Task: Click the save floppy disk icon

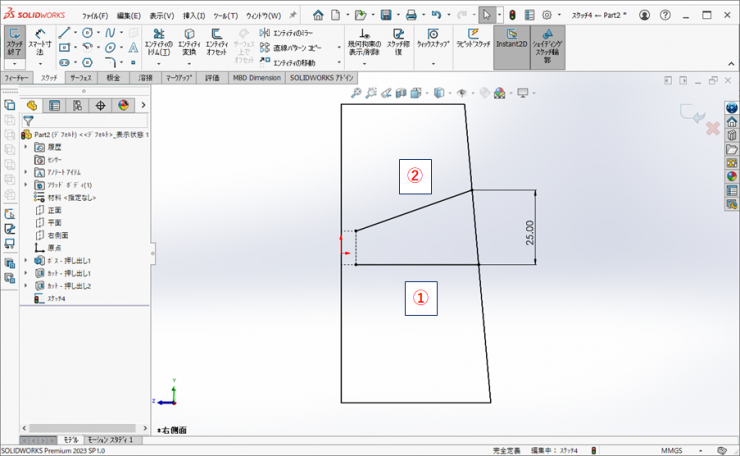Action: tap(386, 16)
